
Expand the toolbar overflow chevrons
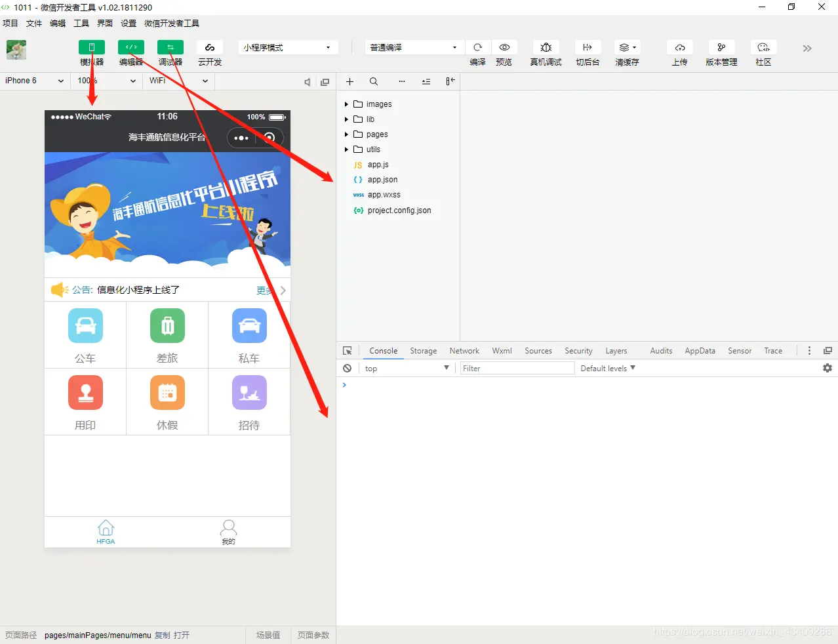[807, 49]
